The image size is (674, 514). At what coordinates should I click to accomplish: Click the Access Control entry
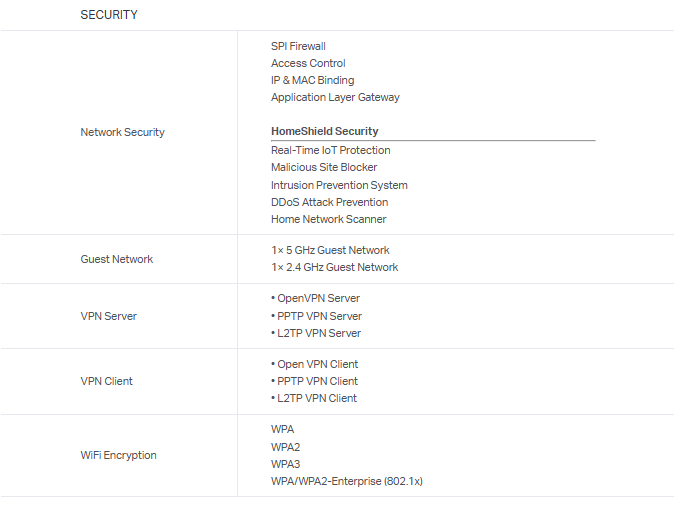(308, 63)
